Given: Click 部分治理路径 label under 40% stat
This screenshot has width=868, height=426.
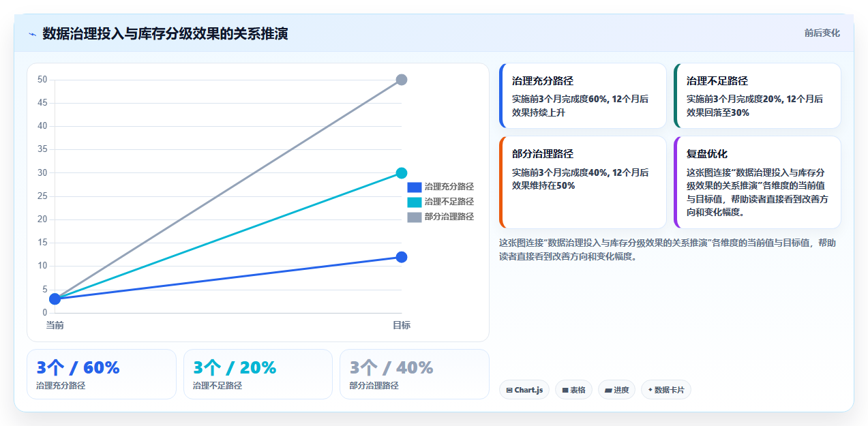Looking at the screenshot, I should 374,386.
